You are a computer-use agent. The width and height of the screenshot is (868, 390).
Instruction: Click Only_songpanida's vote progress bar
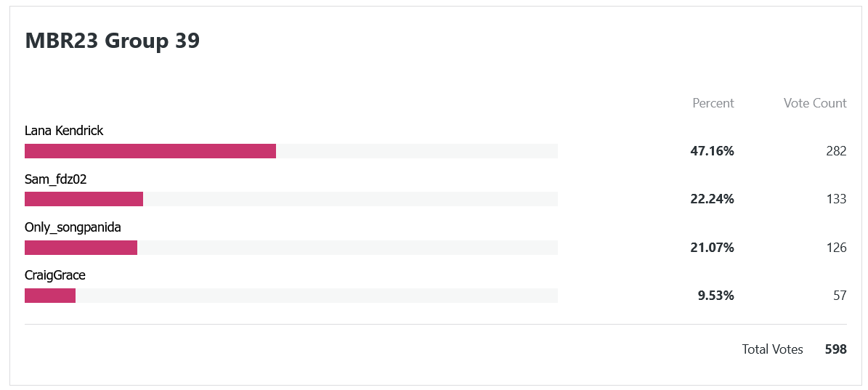coord(291,247)
